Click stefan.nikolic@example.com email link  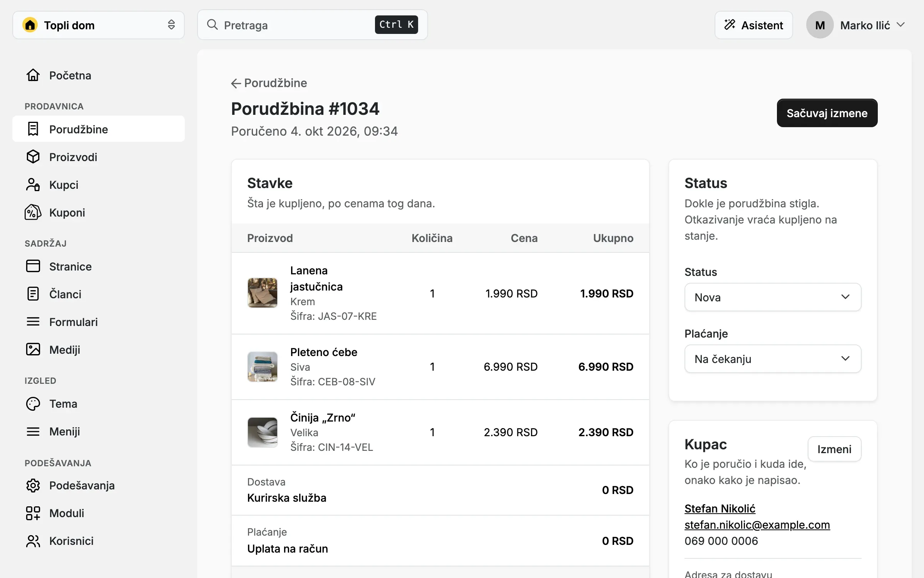(757, 524)
